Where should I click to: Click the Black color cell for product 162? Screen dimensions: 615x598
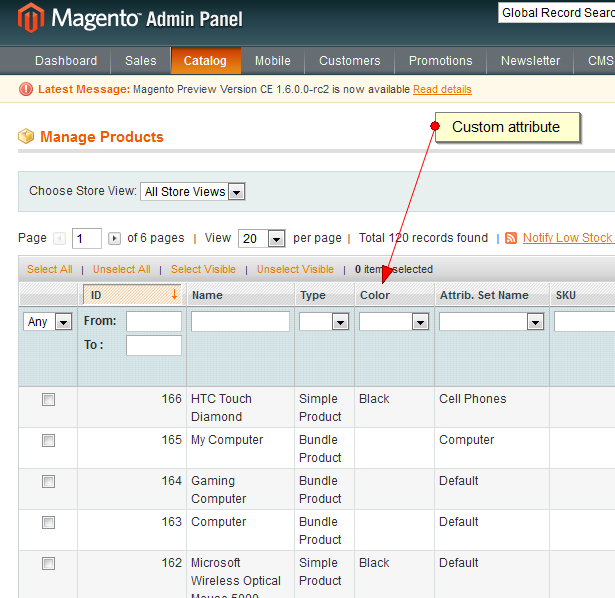(374, 563)
